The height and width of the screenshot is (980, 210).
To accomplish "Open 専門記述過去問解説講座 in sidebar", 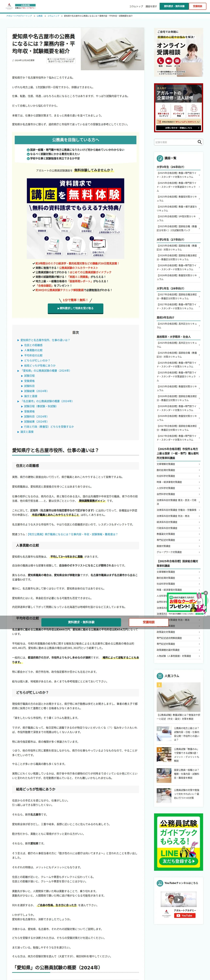I will point(178,638).
